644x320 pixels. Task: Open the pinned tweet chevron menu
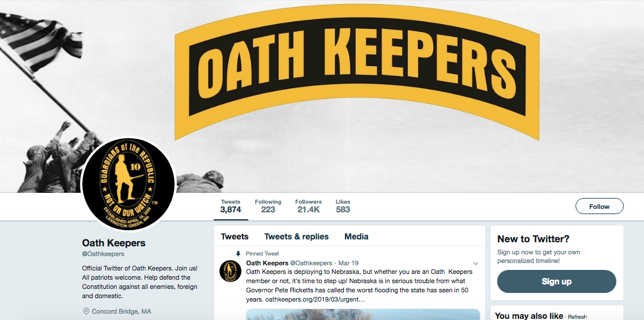tap(476, 264)
